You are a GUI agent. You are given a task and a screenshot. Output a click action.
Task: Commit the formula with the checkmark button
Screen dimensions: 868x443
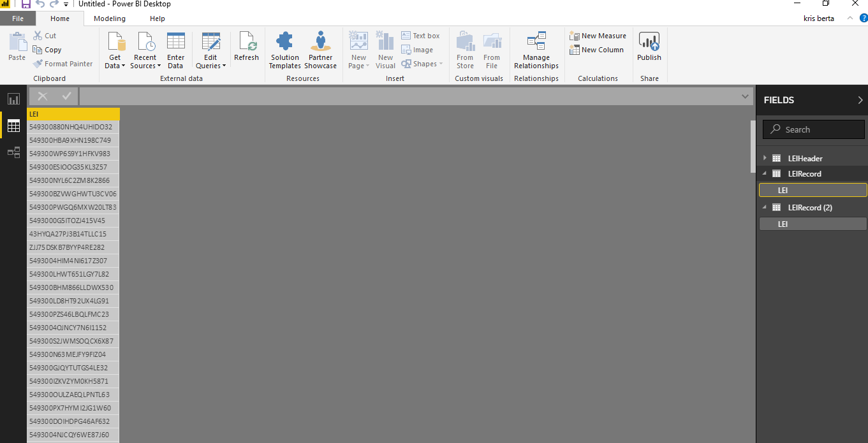point(66,96)
